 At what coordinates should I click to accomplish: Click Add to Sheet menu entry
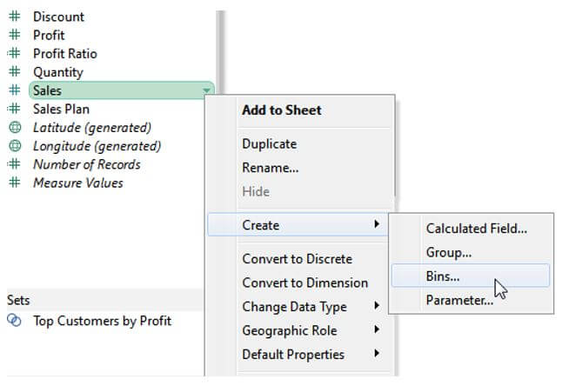tap(281, 110)
